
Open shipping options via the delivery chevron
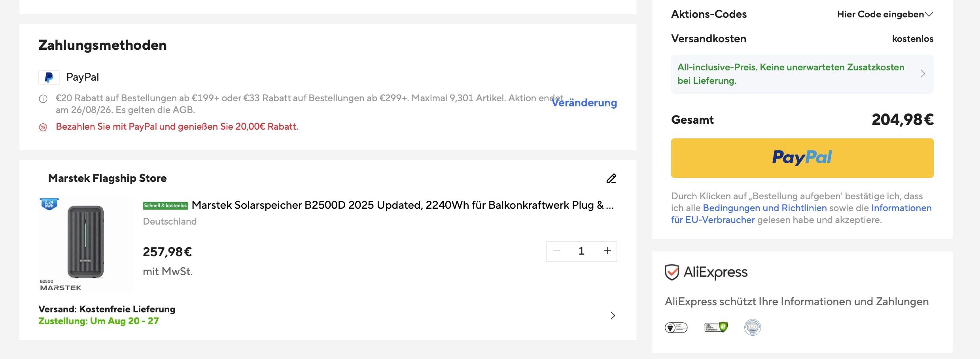[613, 315]
